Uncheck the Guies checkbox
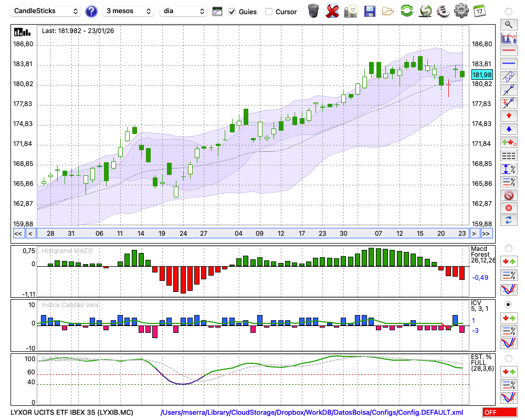 coord(232,12)
